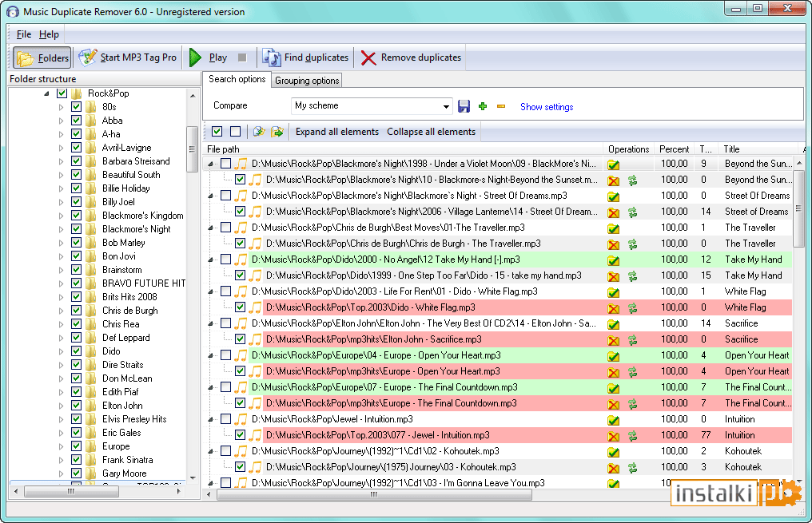Check all items with the checked box icon
The width and height of the screenshot is (812, 523).
pyautogui.click(x=217, y=132)
